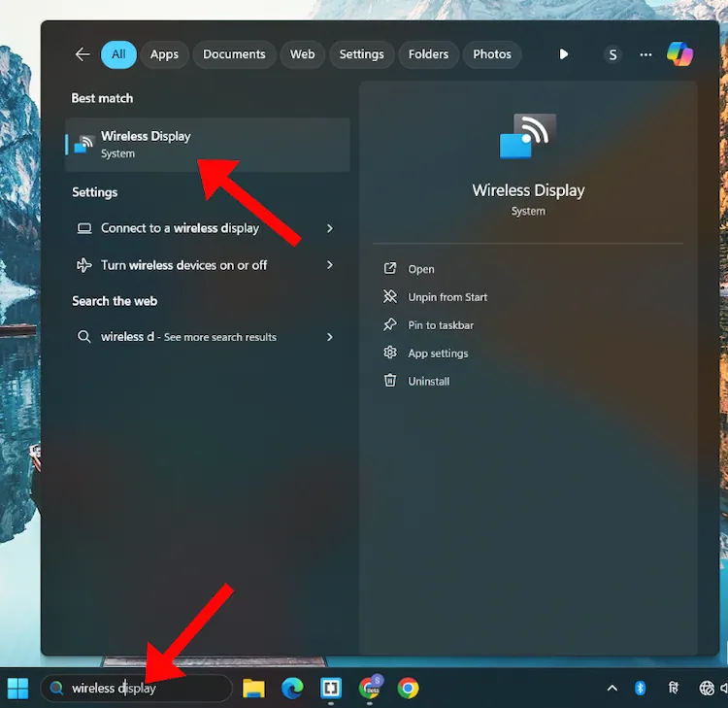Open the Wireless Display app

420,269
